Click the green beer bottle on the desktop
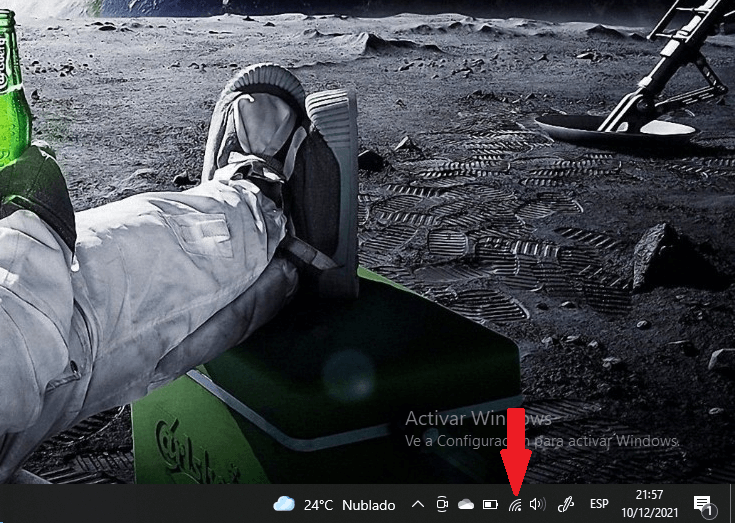 (12, 90)
